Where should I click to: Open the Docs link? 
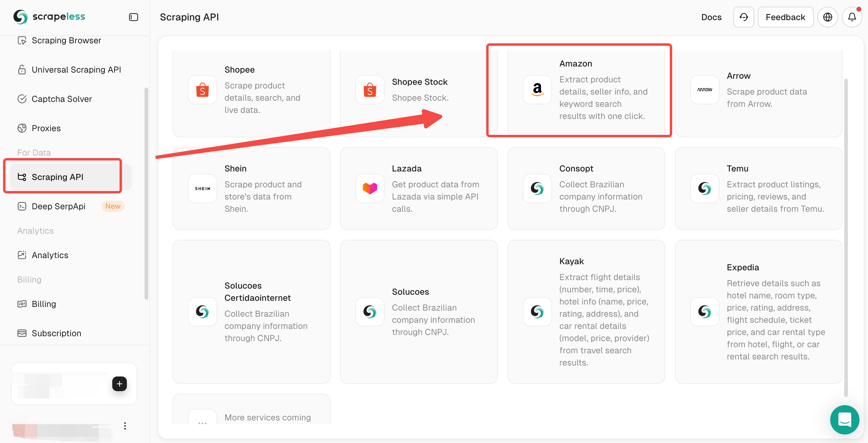pyautogui.click(x=711, y=17)
